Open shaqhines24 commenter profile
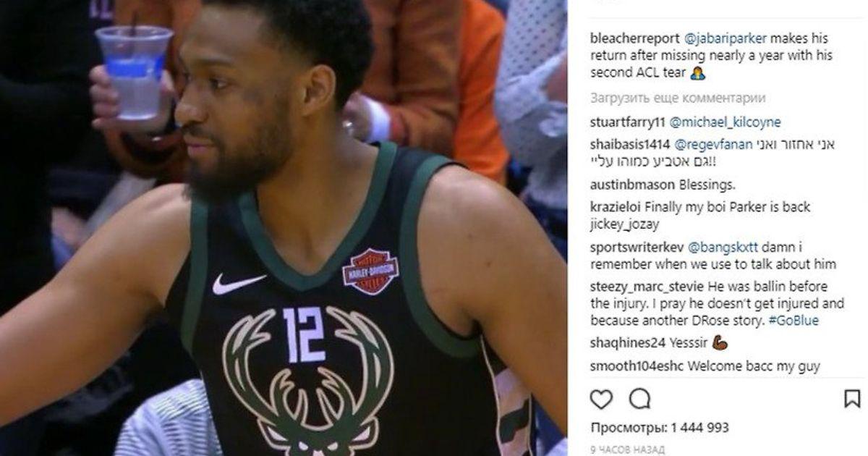868x456 pixels. pyautogui.click(x=626, y=343)
